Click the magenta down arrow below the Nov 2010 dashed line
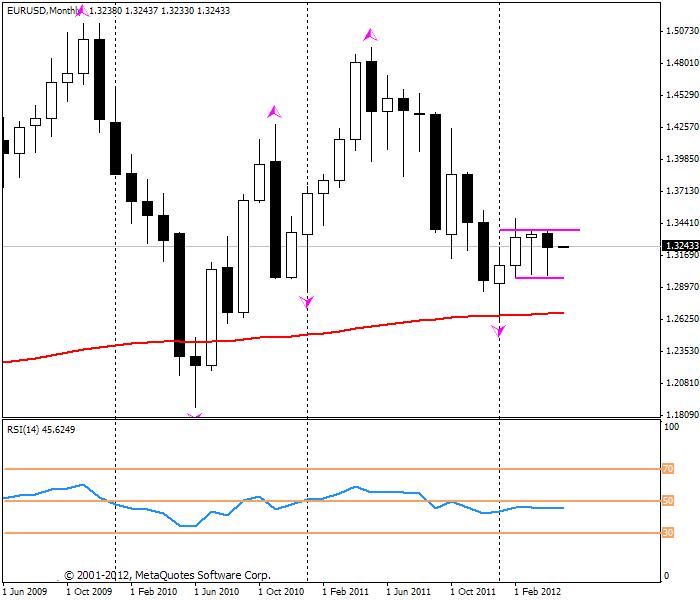 pos(307,302)
